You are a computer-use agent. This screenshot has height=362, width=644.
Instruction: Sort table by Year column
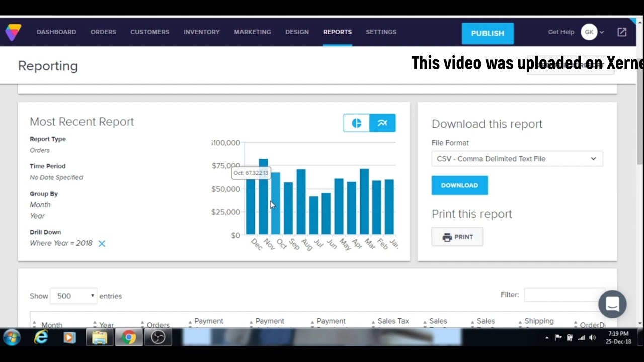coord(106,325)
